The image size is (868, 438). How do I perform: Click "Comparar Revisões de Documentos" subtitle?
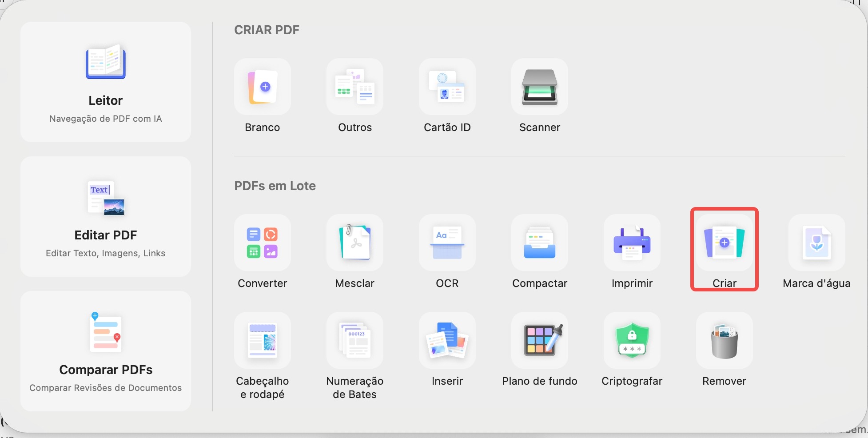[106, 388]
